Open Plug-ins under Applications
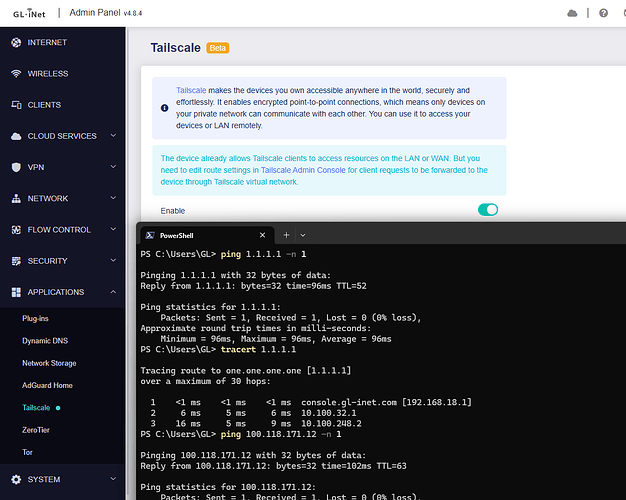 tap(35, 318)
